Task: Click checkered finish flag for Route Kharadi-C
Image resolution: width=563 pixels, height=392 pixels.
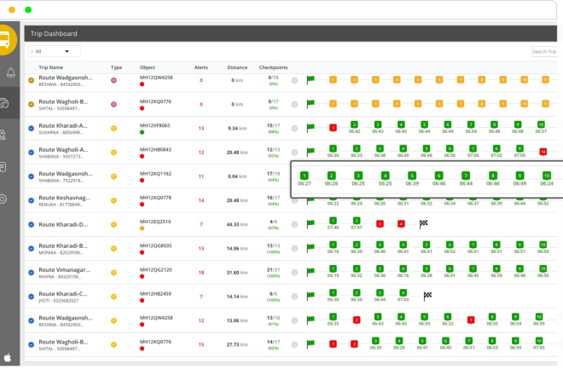Action: click(x=427, y=296)
